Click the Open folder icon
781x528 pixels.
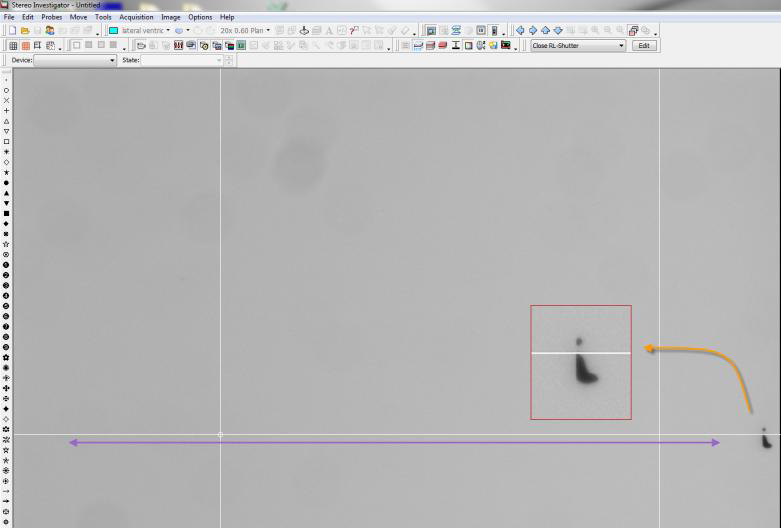tap(23, 31)
